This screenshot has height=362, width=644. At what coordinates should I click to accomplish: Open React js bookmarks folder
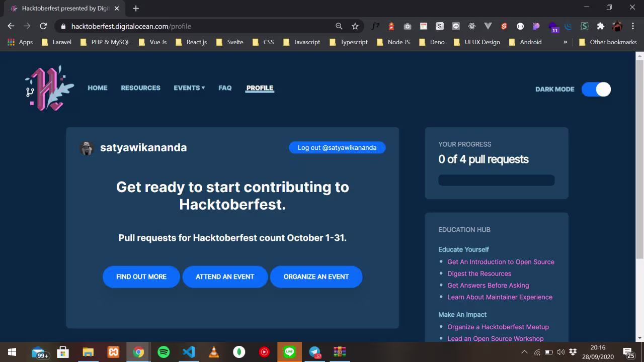191,42
